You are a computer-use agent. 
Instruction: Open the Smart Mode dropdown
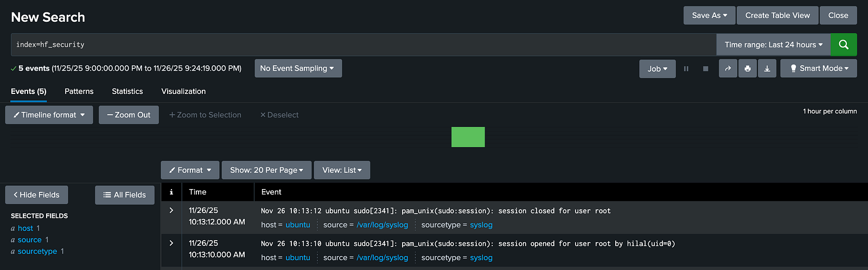coord(819,68)
